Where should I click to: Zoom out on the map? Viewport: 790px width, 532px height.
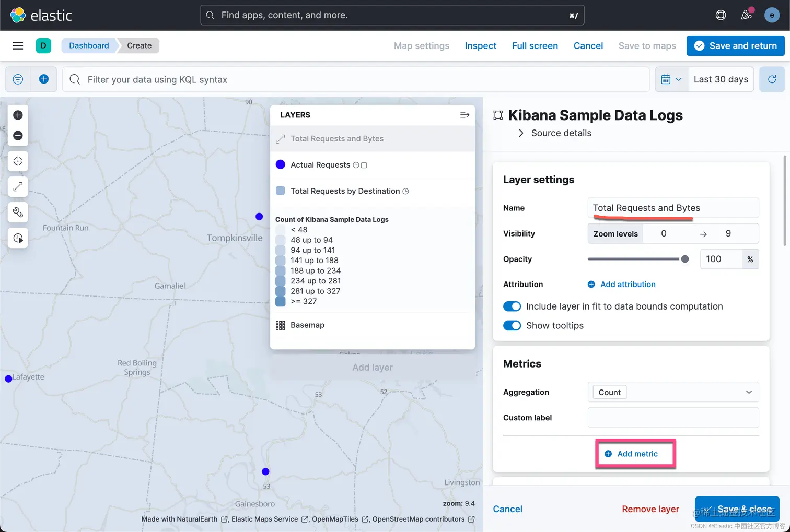[x=18, y=136]
